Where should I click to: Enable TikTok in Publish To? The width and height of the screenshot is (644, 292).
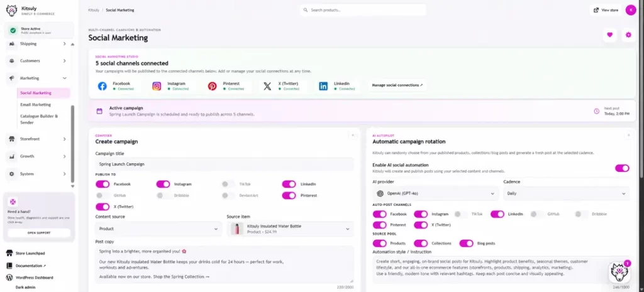[x=229, y=184]
